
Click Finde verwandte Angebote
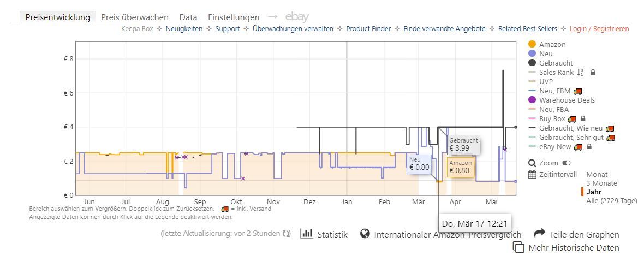coord(444,29)
